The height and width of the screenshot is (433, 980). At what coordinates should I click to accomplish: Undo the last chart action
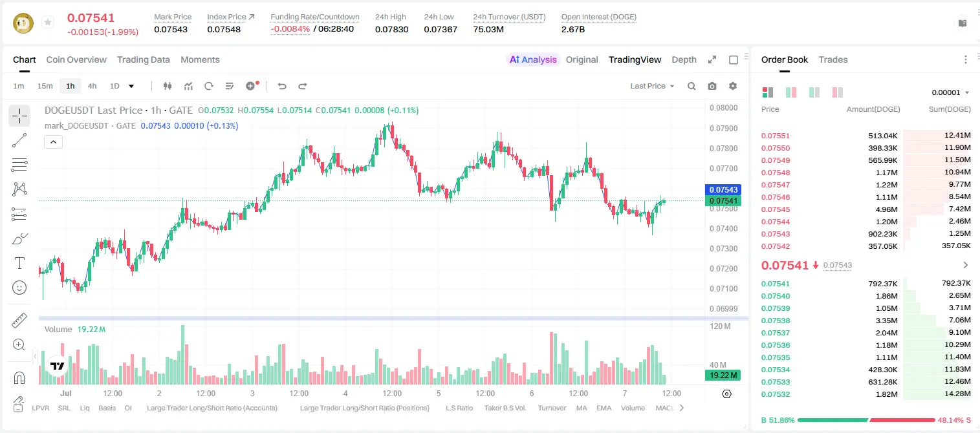click(x=281, y=86)
